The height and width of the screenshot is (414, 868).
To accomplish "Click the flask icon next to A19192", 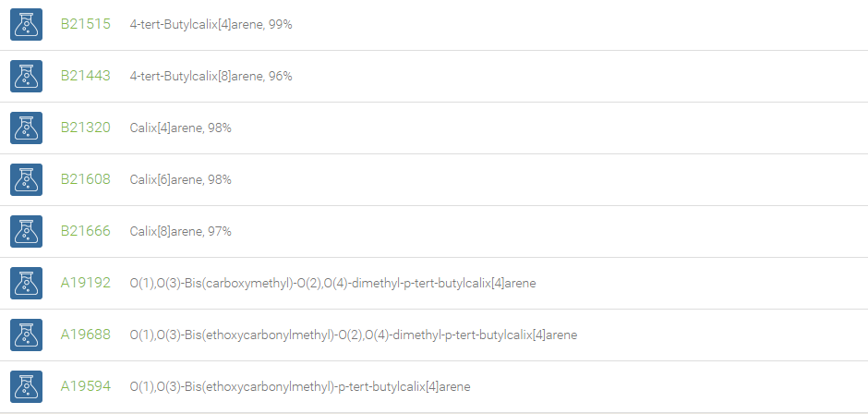I will coord(26,283).
